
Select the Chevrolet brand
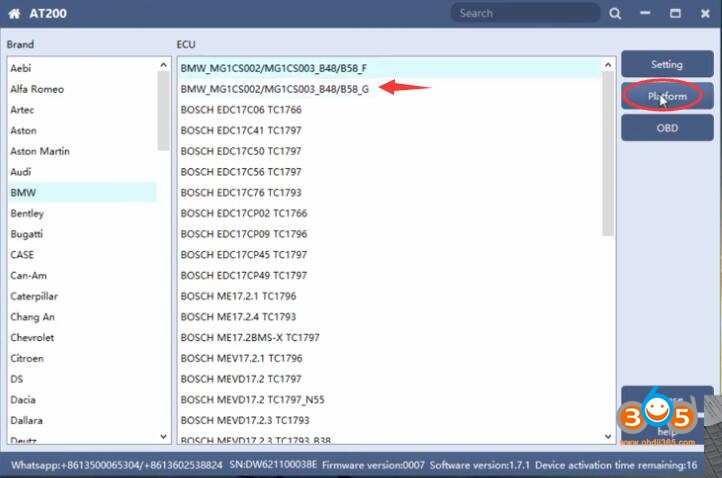[82, 338]
